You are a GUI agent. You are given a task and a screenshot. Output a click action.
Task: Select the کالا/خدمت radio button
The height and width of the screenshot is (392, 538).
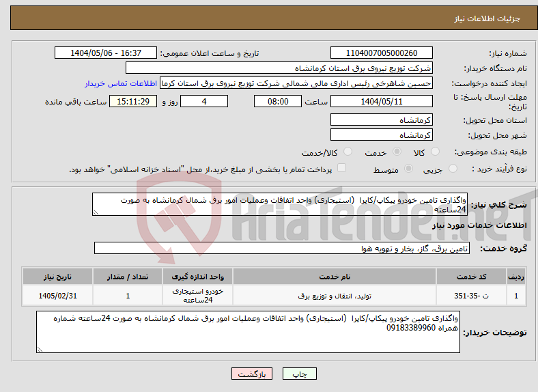pyautogui.click(x=348, y=152)
